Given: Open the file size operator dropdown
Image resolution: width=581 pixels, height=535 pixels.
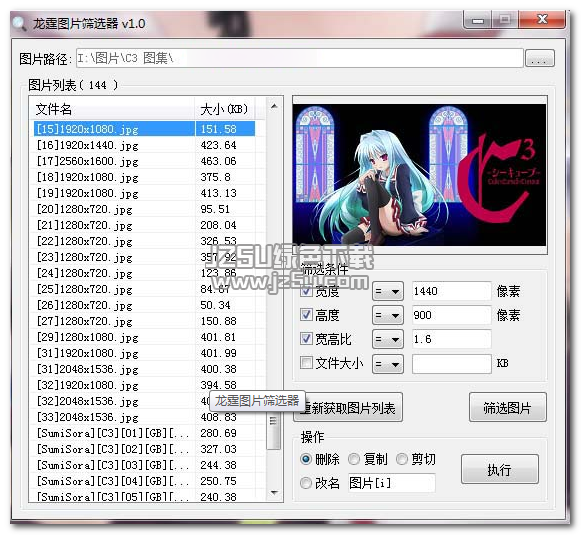Looking at the screenshot, I should (x=388, y=364).
